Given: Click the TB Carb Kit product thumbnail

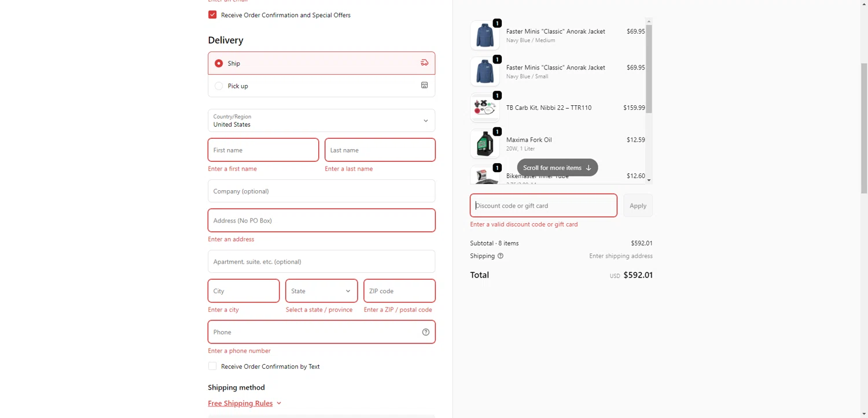Looking at the screenshot, I should coord(485,108).
